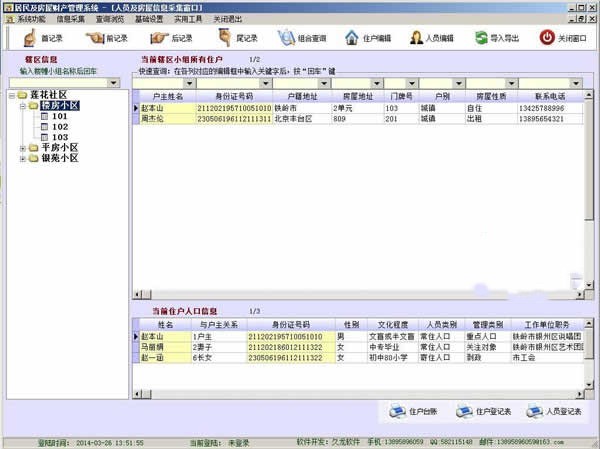This screenshot has width=600, height=449.
Task: Click the 人员登记表 button
Action: (x=556, y=411)
